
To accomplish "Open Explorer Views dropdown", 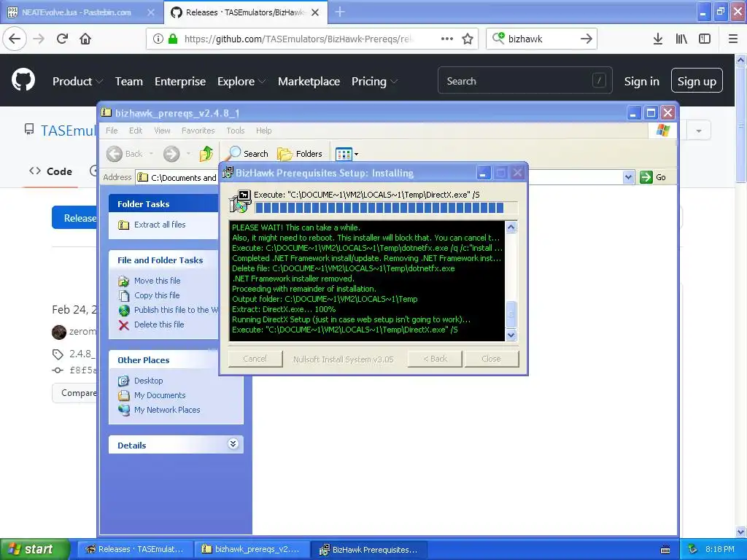I will pos(347,154).
